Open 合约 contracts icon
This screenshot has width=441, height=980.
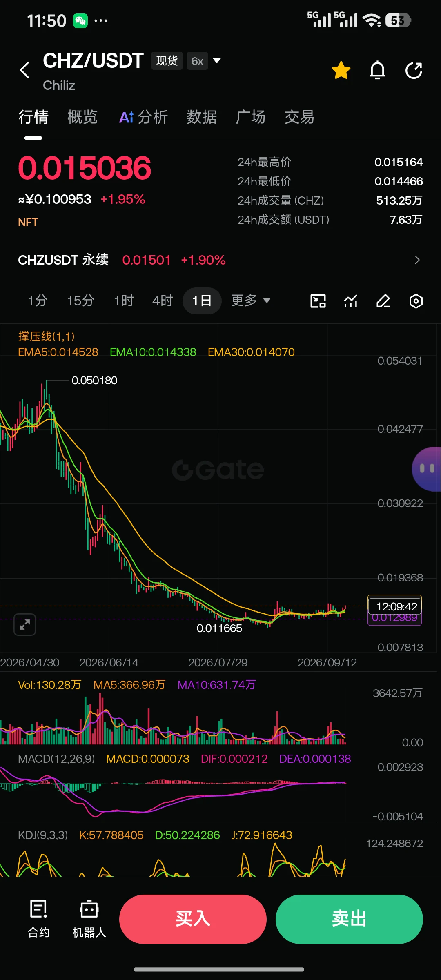coord(39,919)
